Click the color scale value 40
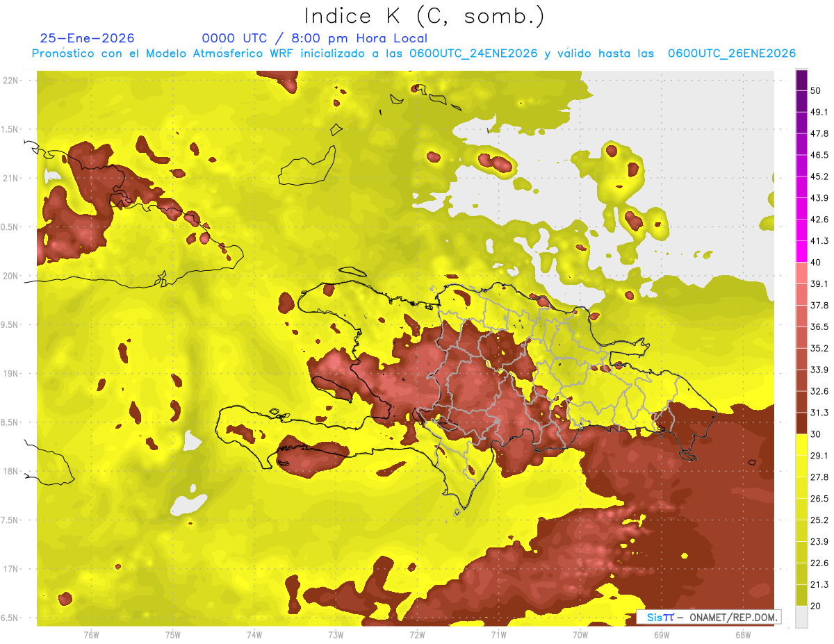 tap(816, 263)
